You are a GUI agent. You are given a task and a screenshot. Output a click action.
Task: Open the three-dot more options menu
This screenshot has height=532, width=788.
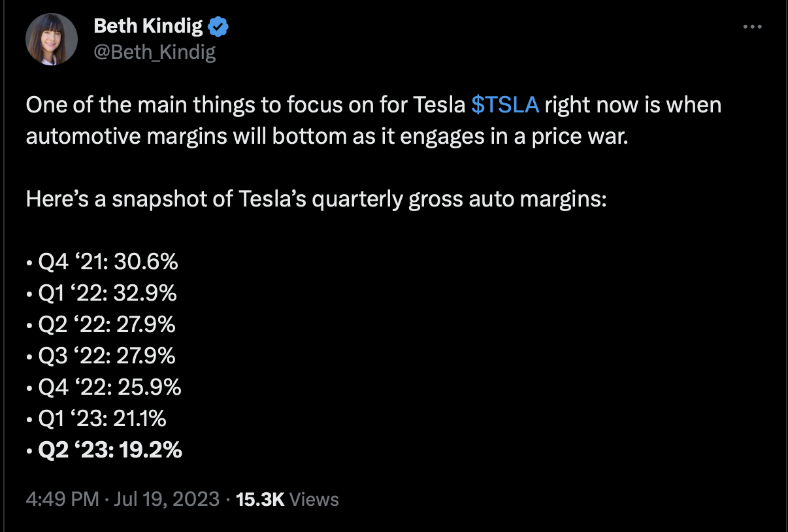[x=753, y=27]
